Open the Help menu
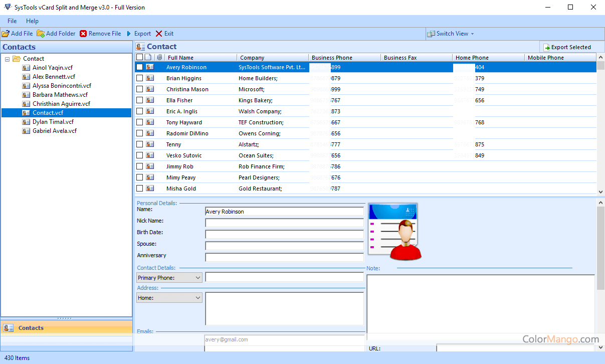The height and width of the screenshot is (364, 605). coord(32,21)
